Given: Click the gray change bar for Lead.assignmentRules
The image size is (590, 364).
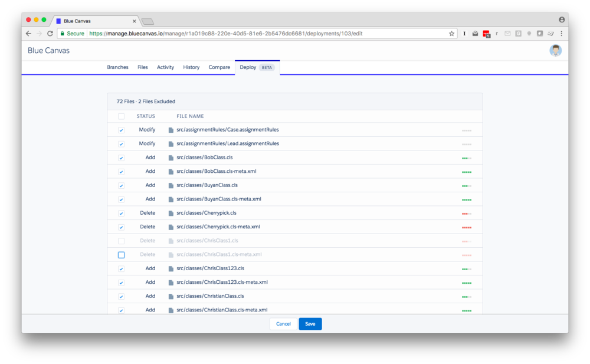Looking at the screenshot, I should coord(467,145).
